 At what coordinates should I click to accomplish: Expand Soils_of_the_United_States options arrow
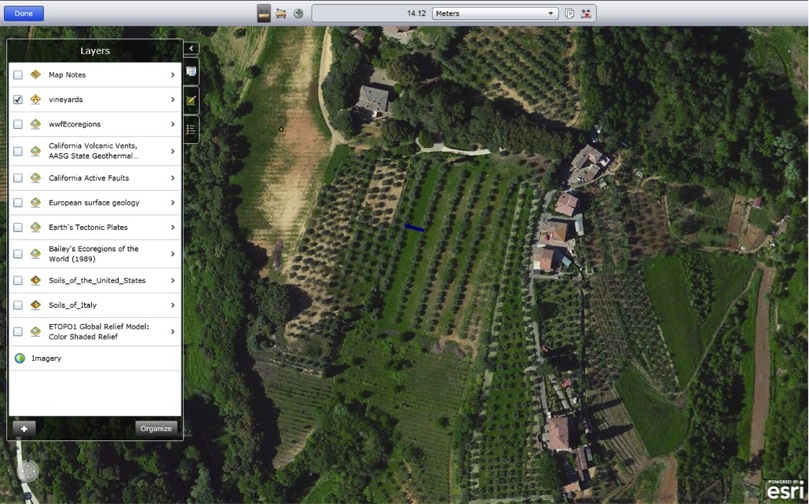172,281
